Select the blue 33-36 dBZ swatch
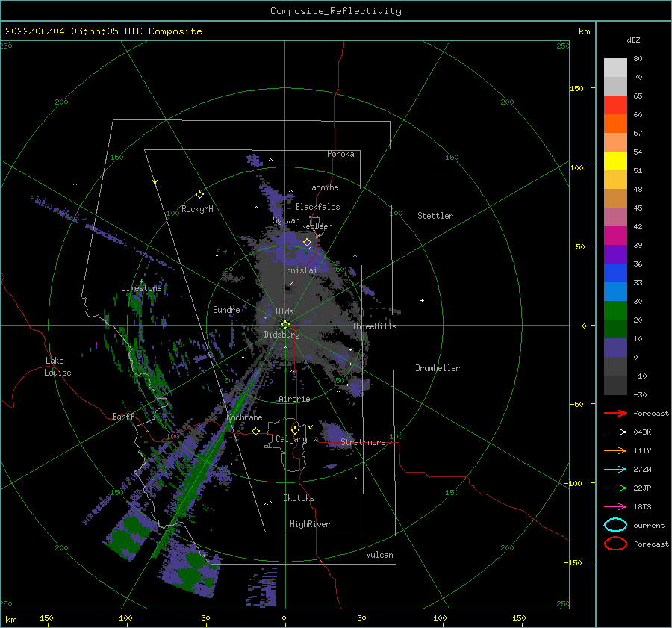The image size is (672, 628). click(x=615, y=273)
